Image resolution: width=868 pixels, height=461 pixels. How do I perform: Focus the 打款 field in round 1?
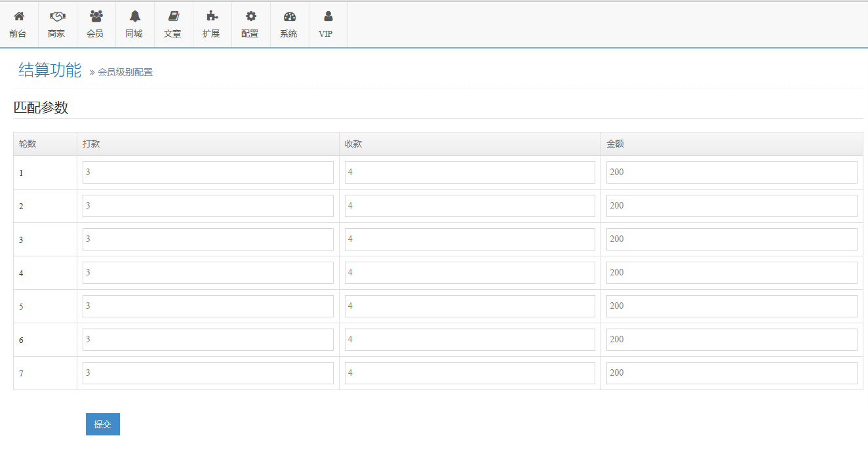pyautogui.click(x=208, y=172)
